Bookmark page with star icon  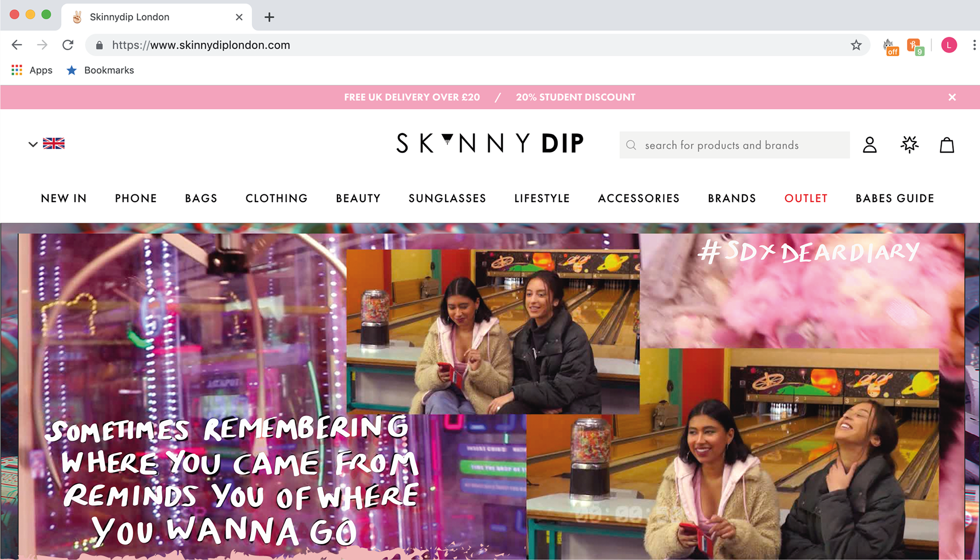tap(856, 45)
